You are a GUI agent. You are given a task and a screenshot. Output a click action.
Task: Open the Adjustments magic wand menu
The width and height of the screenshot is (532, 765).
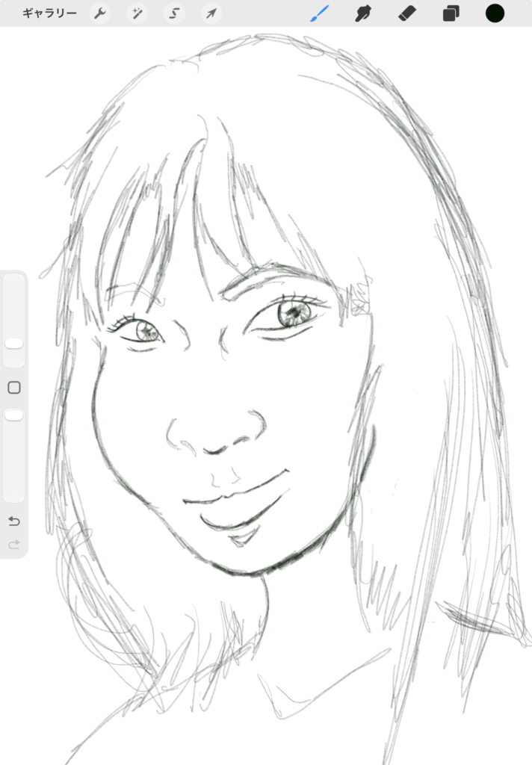(x=137, y=13)
